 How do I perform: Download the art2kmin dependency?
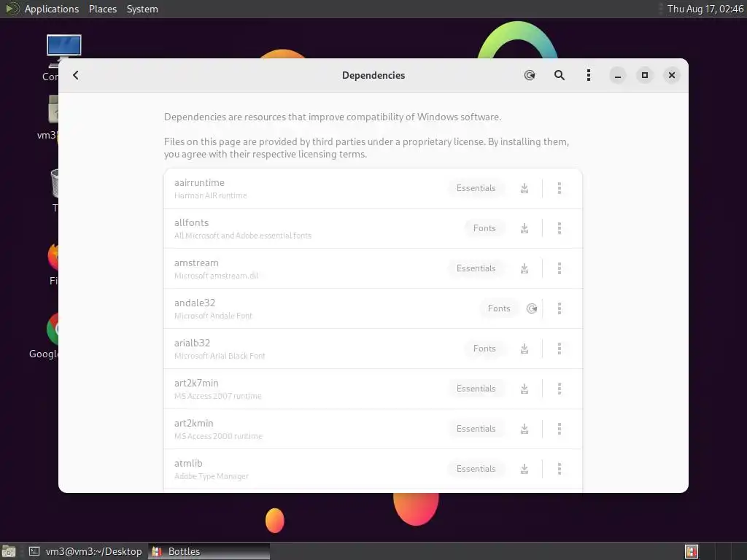524,429
